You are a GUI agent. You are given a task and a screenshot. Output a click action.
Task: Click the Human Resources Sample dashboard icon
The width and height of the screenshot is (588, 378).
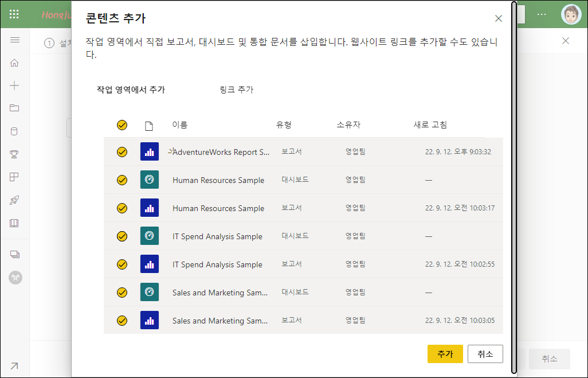[x=149, y=180]
